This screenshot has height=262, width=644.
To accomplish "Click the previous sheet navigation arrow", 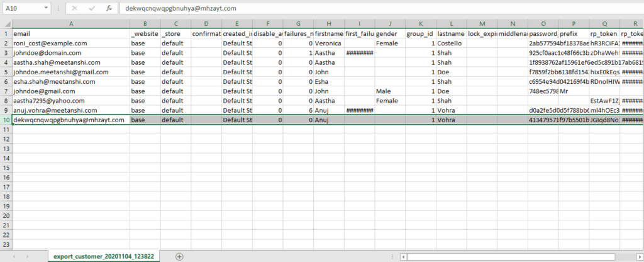I will click(14, 256).
